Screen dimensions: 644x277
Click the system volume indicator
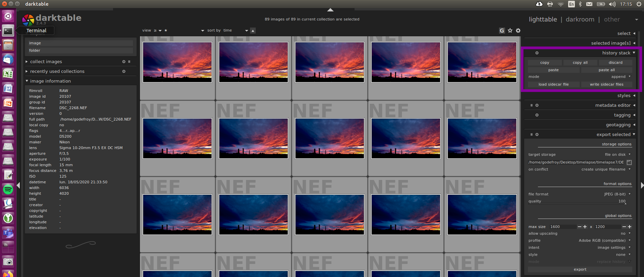[x=612, y=4]
